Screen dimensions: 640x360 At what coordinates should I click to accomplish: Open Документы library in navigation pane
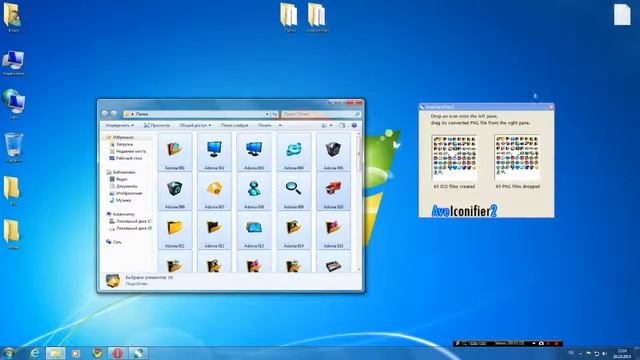(126, 186)
